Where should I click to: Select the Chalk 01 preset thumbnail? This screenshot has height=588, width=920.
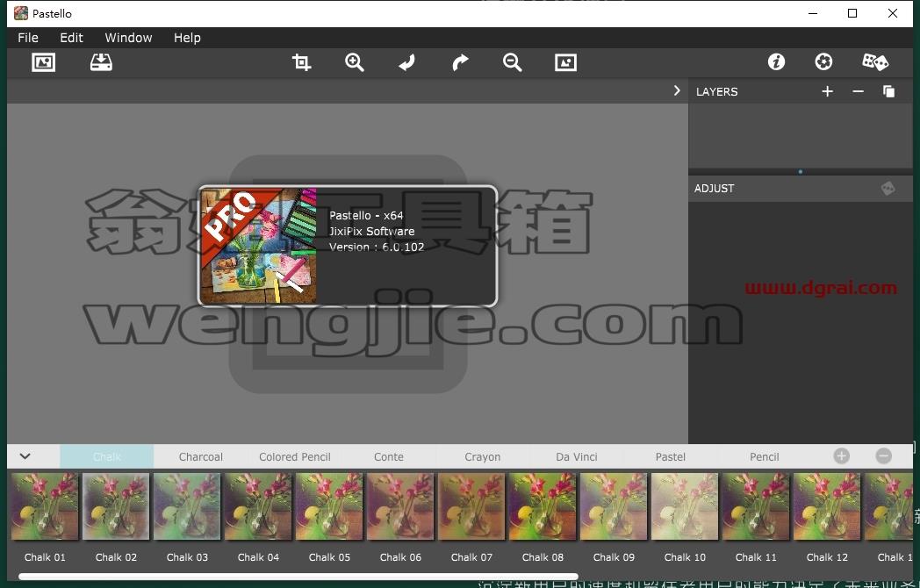coord(45,506)
